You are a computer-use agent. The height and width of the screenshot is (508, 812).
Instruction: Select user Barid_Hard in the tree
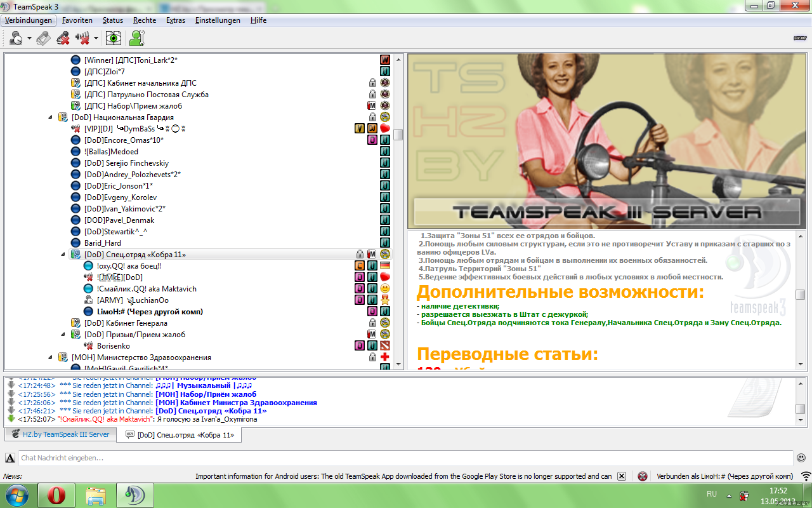point(103,243)
